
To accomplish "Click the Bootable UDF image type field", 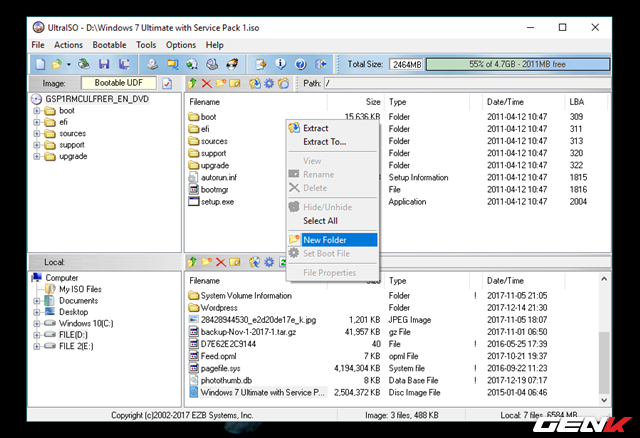I will pos(119,83).
